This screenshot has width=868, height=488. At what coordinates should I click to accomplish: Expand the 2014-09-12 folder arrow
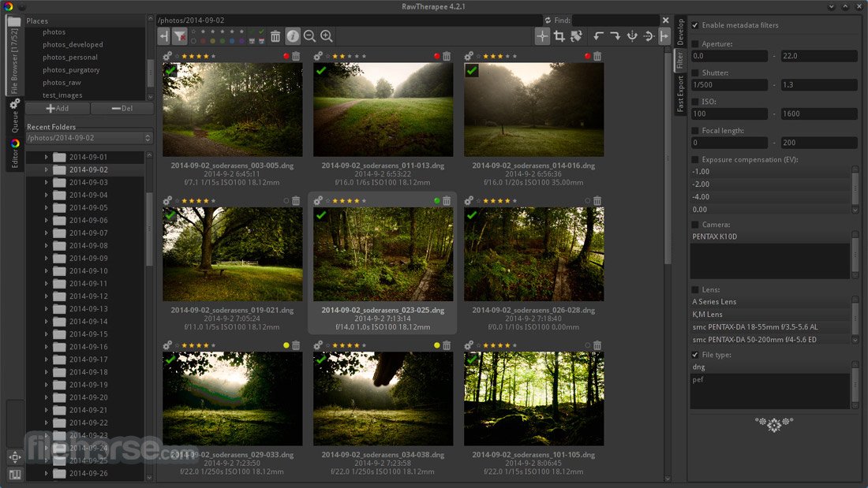point(46,296)
